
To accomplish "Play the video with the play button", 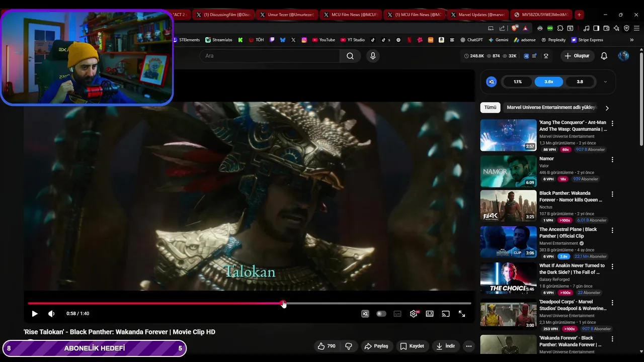I will coord(35,314).
